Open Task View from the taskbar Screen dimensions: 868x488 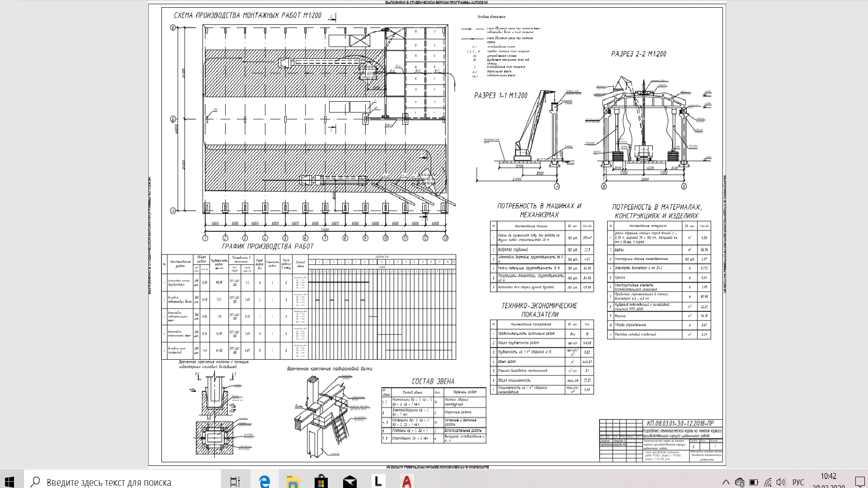click(x=235, y=482)
